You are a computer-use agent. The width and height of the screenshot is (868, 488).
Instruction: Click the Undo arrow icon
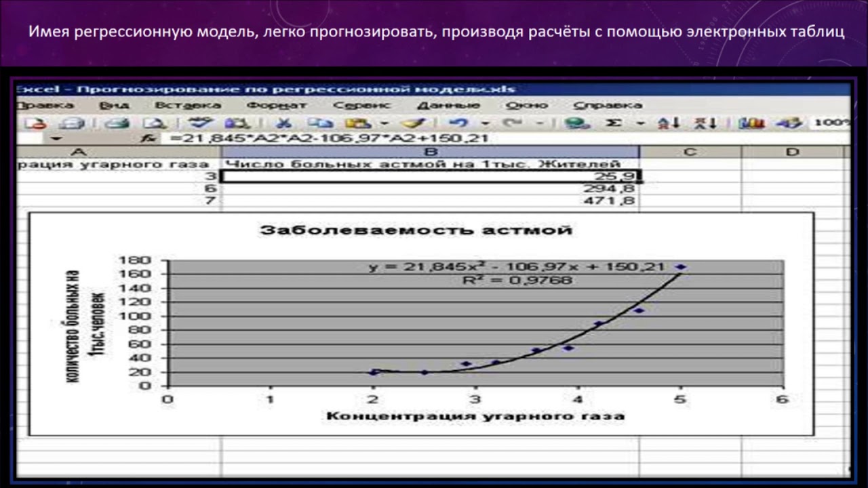459,123
